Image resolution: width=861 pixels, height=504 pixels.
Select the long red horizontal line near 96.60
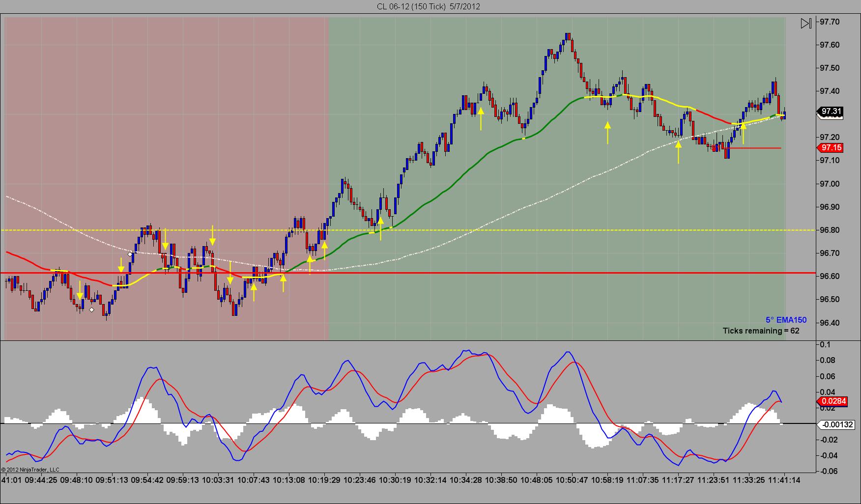(x=408, y=273)
